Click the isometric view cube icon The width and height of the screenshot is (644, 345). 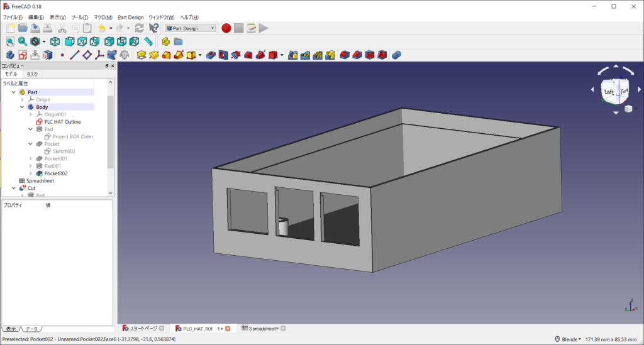pyautogui.click(x=55, y=41)
